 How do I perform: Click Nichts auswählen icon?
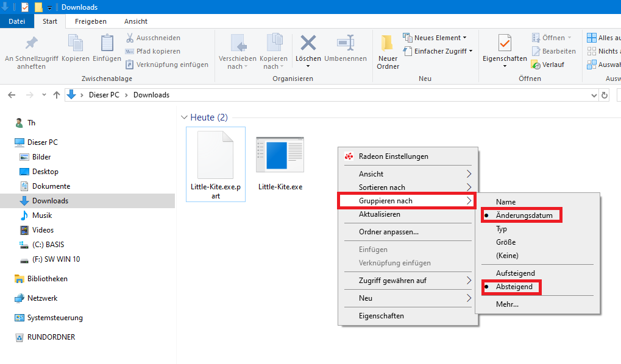coord(591,51)
